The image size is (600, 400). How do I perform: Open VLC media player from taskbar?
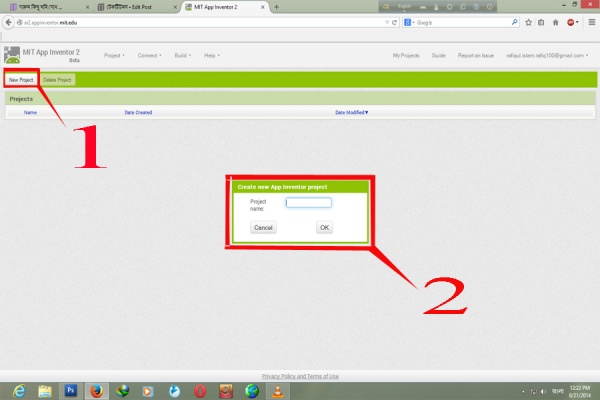pyautogui.click(x=278, y=391)
